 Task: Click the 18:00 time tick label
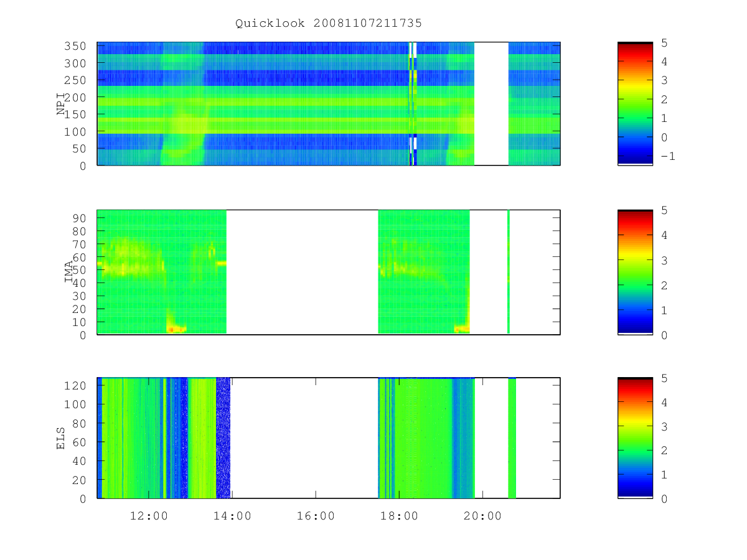pos(399,516)
